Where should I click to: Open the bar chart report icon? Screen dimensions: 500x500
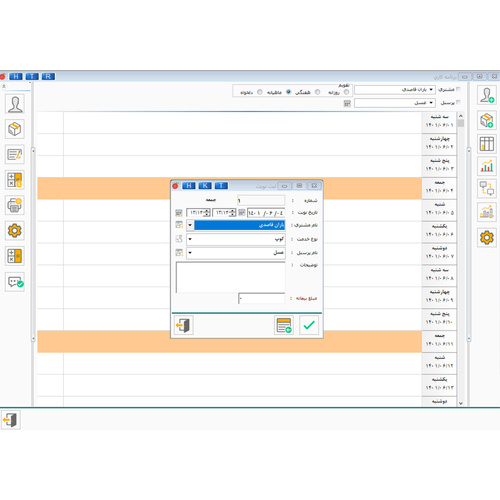click(x=487, y=166)
